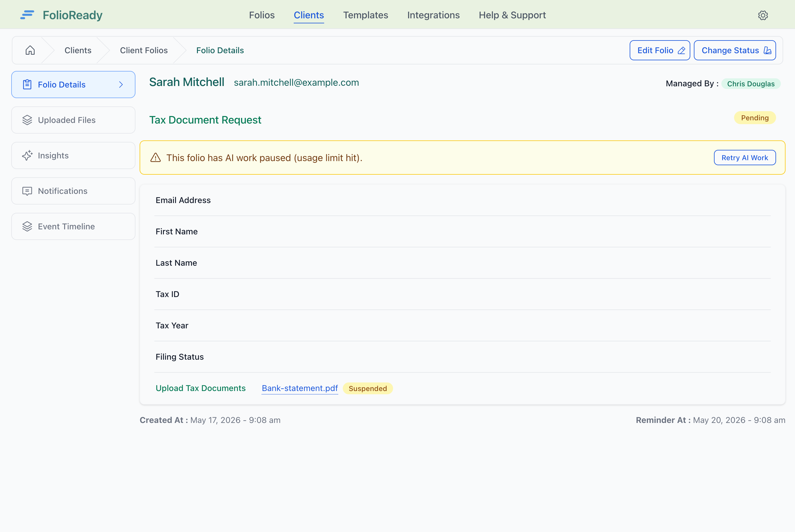Click the Email Address field row
The width and height of the screenshot is (795, 532).
462,200
